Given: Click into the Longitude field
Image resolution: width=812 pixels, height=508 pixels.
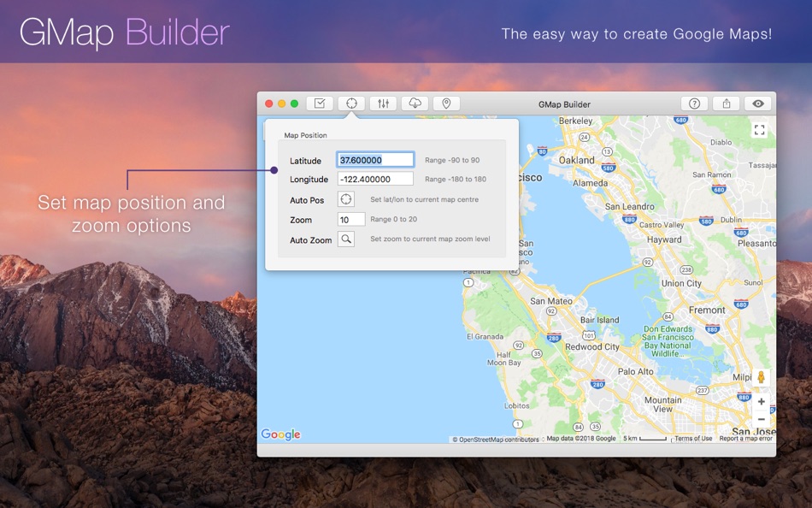Looking at the screenshot, I should coord(375,179).
